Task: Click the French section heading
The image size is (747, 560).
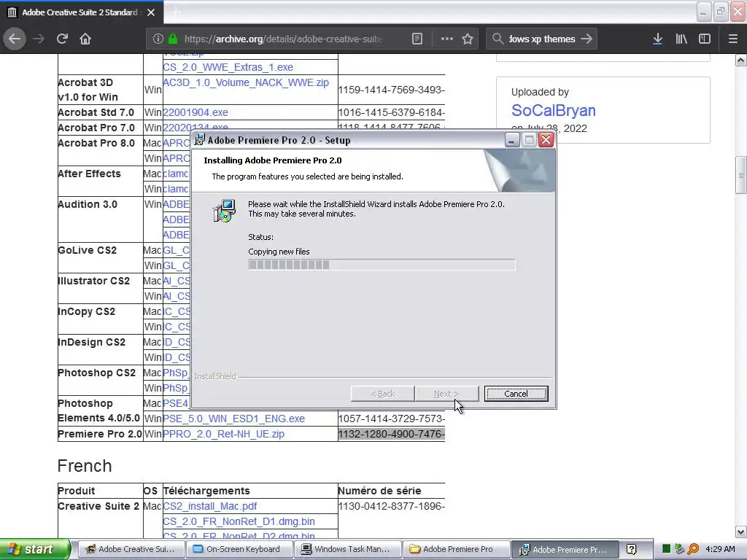Action: pos(85,466)
